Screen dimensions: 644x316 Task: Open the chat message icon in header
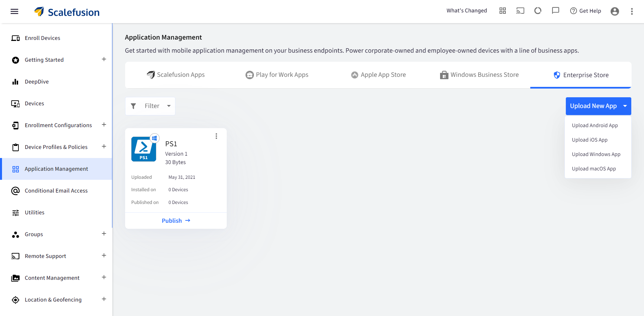pyautogui.click(x=555, y=11)
